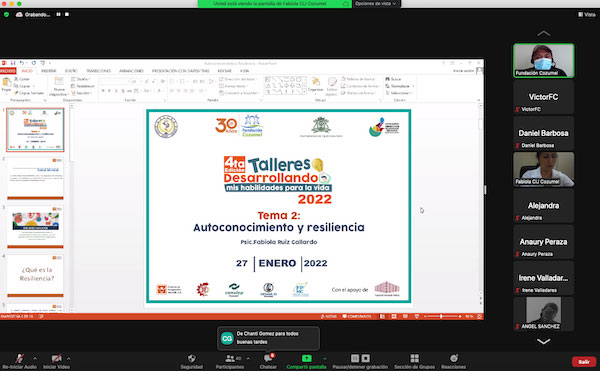Open the Reacciones menu icon
The width and height of the screenshot is (600, 371).
(454, 358)
